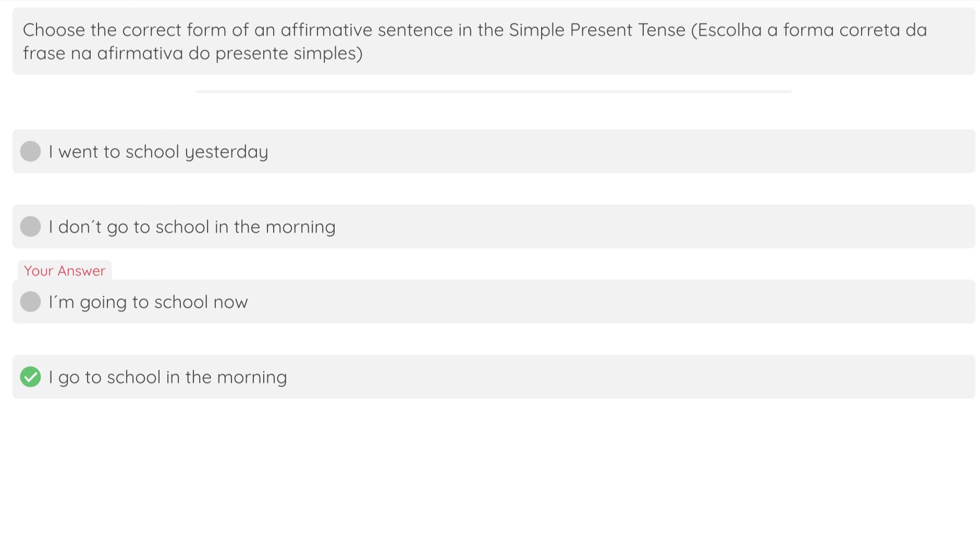Viewport: 980px width, 540px height.
Task: Click the answer text "I´m going to school now"
Action: [x=148, y=302]
